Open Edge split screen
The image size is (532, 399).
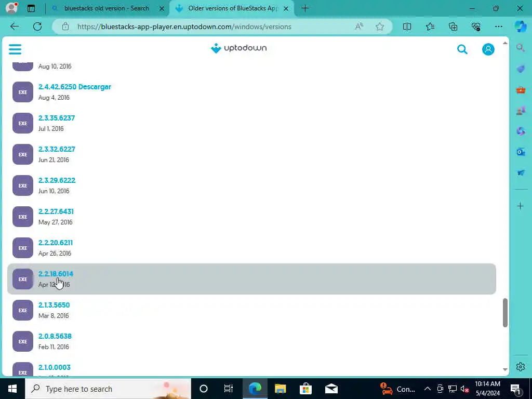point(407,26)
